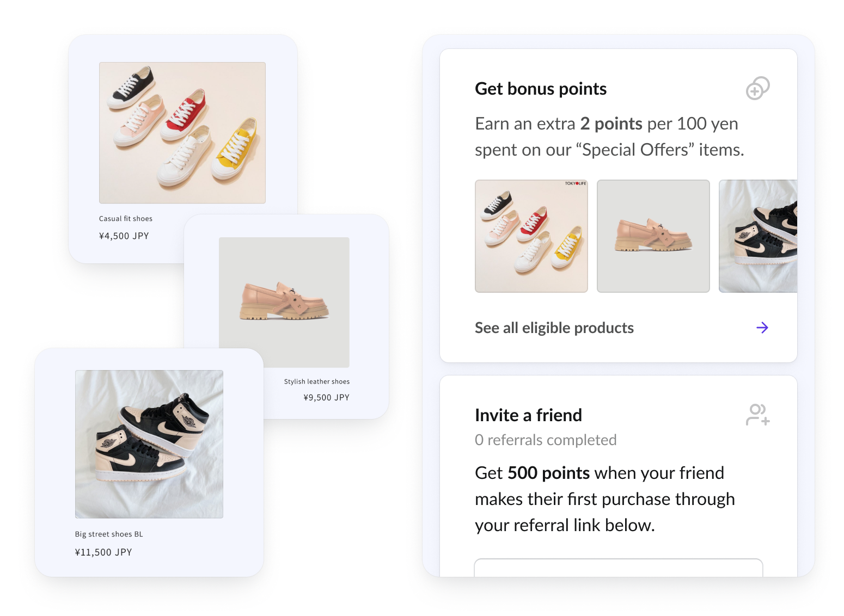Click the ¥11,500 JPY price label
The height and width of the screenshot is (616, 844).
103,552
